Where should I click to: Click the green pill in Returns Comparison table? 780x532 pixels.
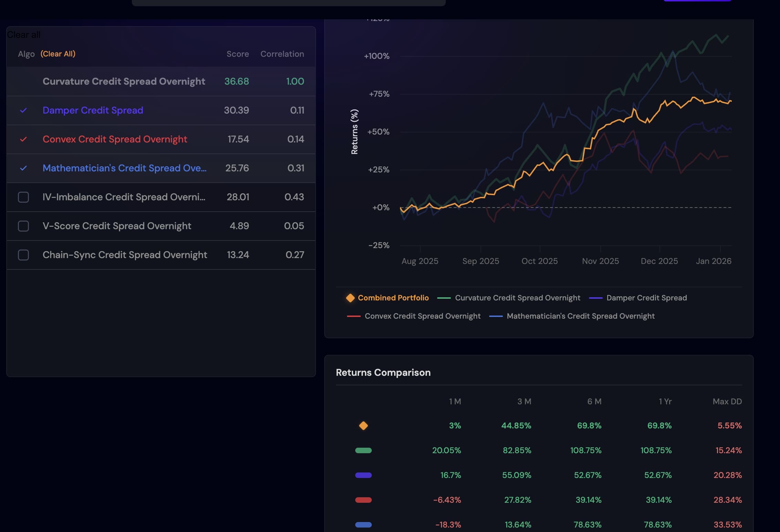[x=363, y=450]
